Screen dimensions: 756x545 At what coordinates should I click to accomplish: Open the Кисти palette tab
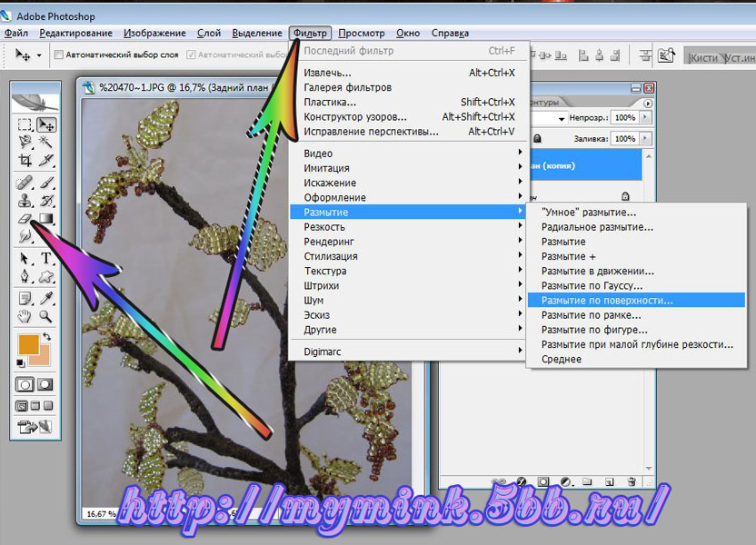(703, 58)
